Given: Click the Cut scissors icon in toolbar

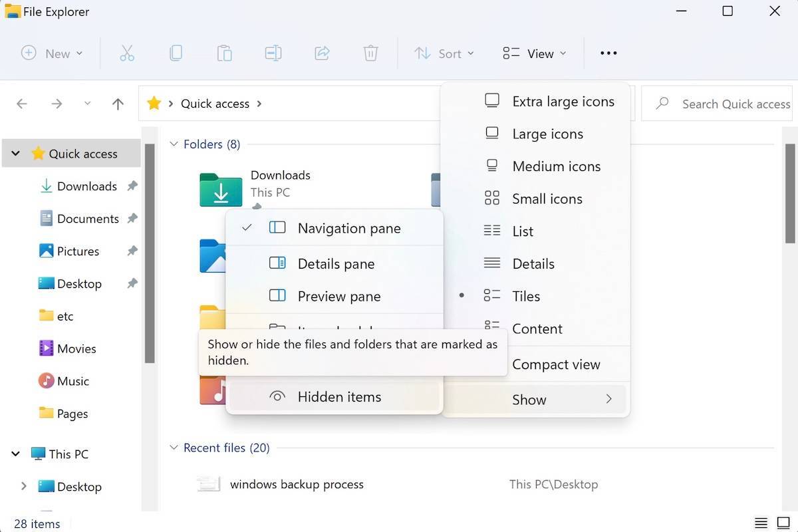Looking at the screenshot, I should point(127,53).
